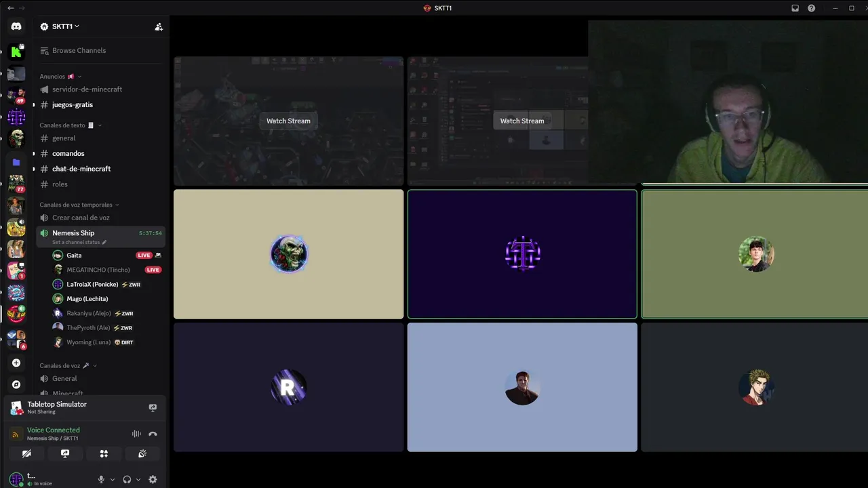Viewport: 868px width, 488px height.
Task: Open headphone output options arrow
Action: tap(138, 479)
